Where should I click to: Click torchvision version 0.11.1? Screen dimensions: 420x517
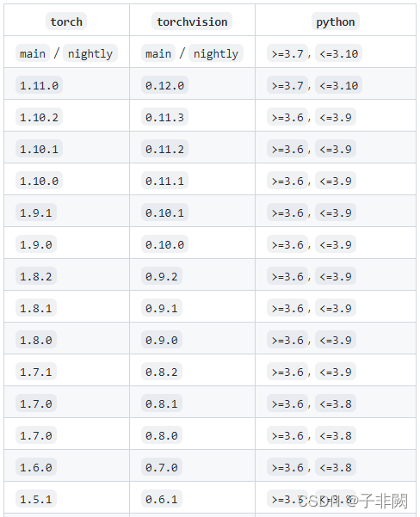point(164,181)
